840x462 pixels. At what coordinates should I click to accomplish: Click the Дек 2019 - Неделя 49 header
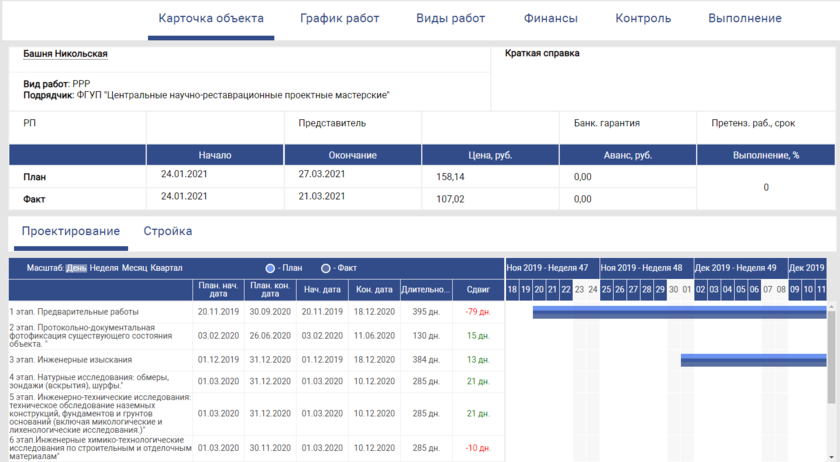[x=740, y=268]
